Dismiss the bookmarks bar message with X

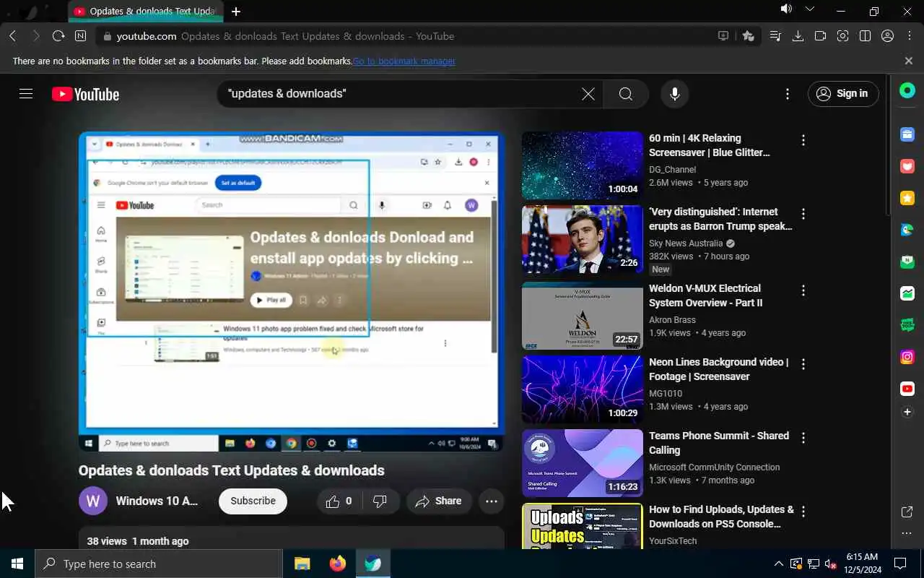909,61
